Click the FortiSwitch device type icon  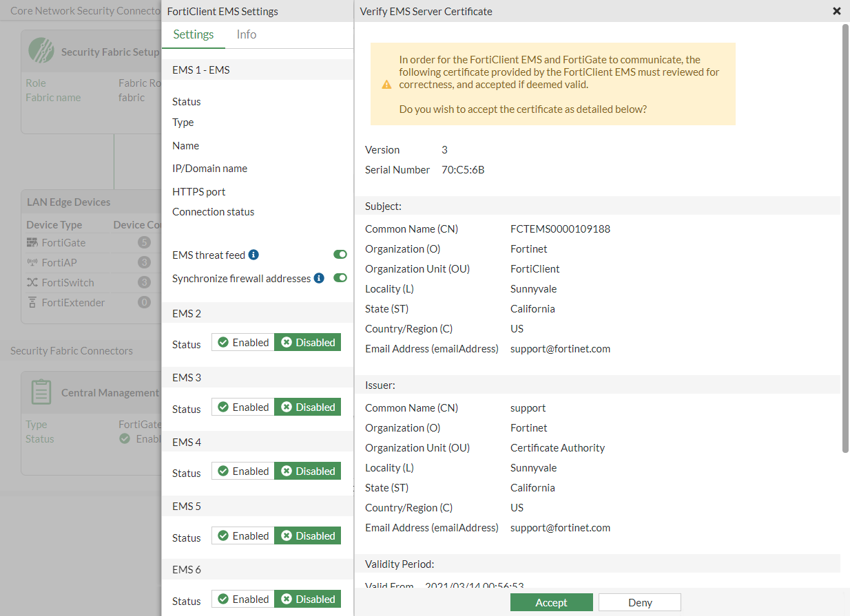[x=32, y=282]
